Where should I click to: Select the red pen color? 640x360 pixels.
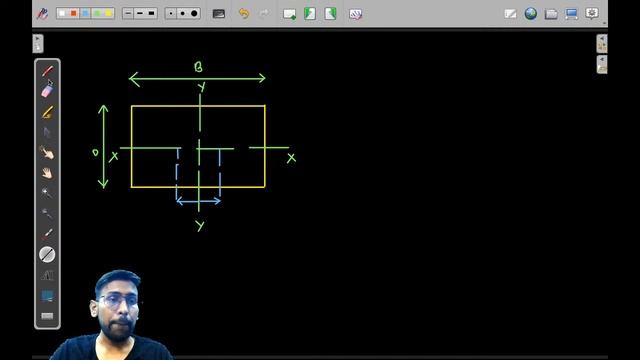73,13
